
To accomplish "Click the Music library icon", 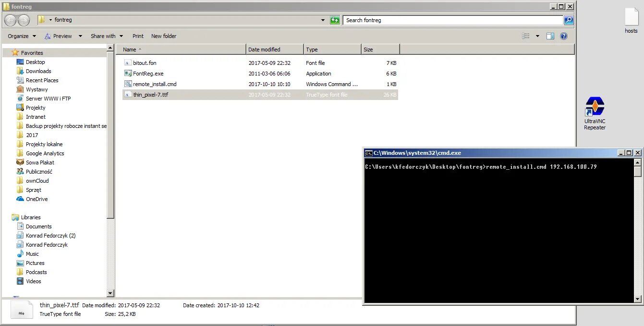I will pos(20,254).
